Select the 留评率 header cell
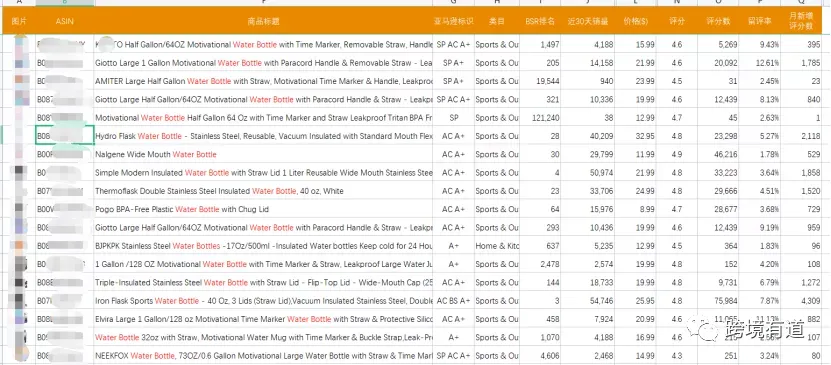The height and width of the screenshot is (365, 831). pyautogui.click(x=759, y=21)
